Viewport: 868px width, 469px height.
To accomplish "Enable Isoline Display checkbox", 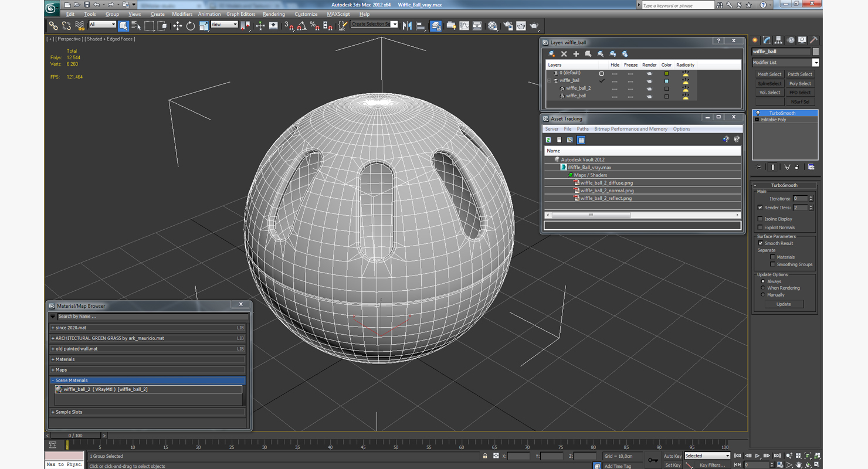I will coord(760,219).
